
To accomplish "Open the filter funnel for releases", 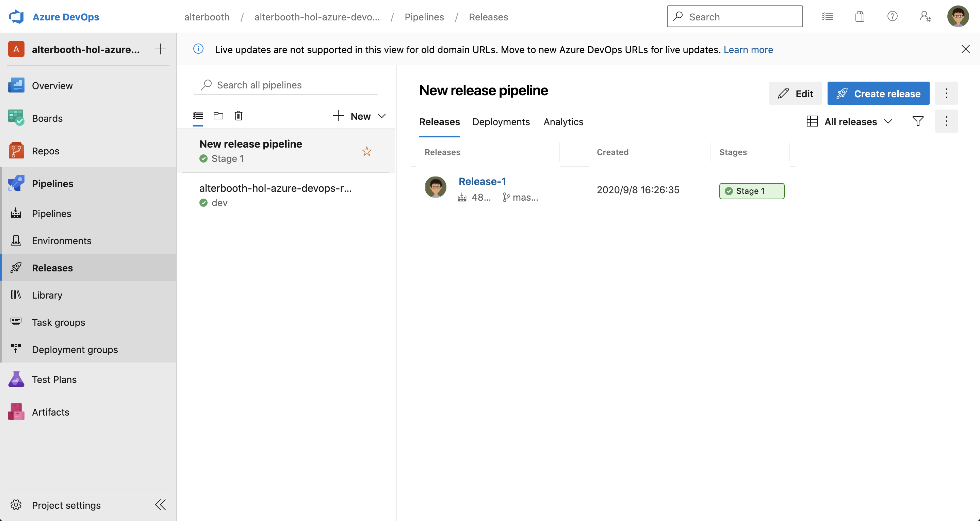I will coord(918,121).
